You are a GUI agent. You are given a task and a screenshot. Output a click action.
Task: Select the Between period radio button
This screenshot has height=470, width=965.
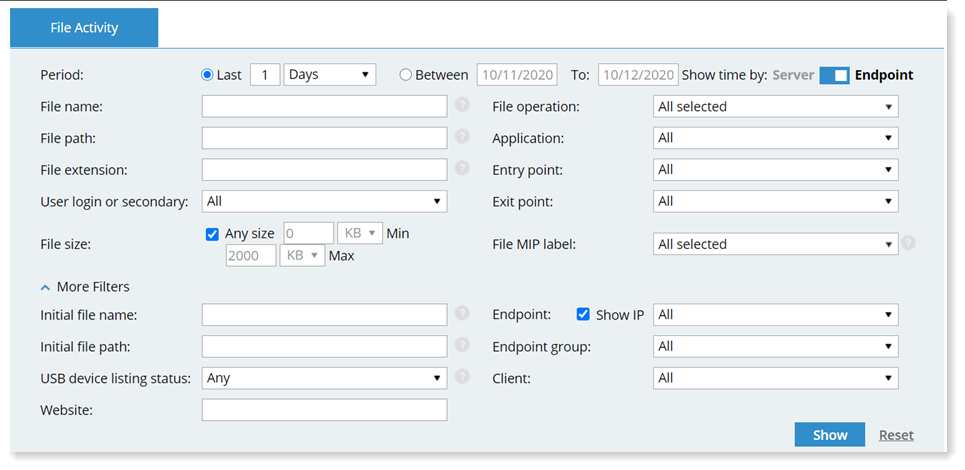pos(406,74)
